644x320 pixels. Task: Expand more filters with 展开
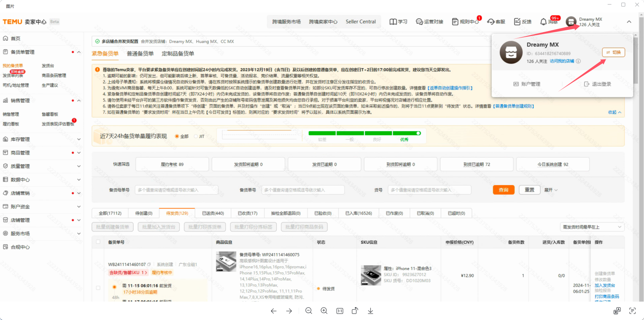click(551, 190)
